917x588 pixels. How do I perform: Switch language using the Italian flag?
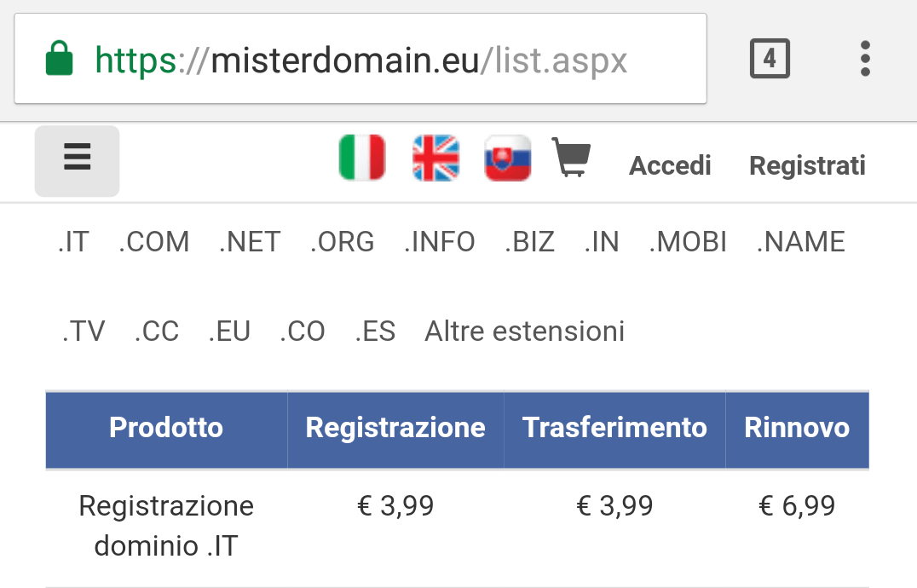(x=362, y=158)
